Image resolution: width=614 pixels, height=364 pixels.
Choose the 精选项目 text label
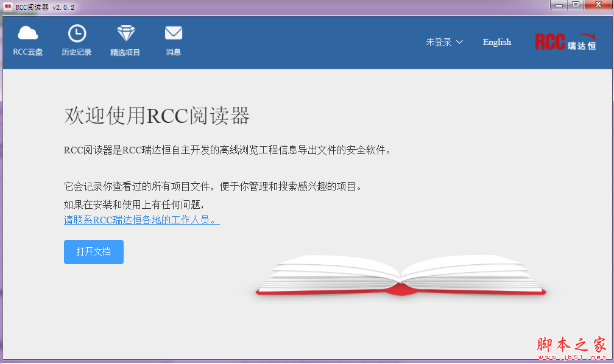(125, 52)
